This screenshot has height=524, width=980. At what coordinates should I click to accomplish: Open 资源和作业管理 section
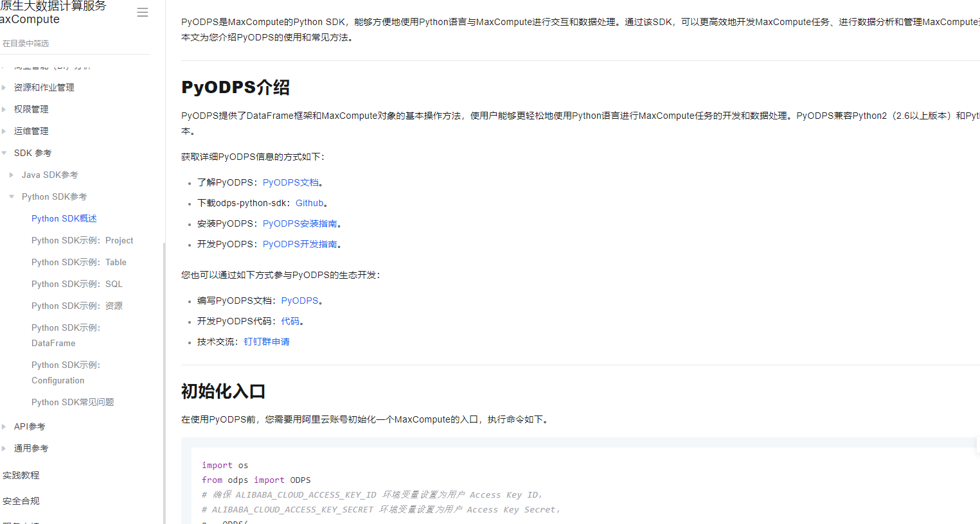click(44, 87)
